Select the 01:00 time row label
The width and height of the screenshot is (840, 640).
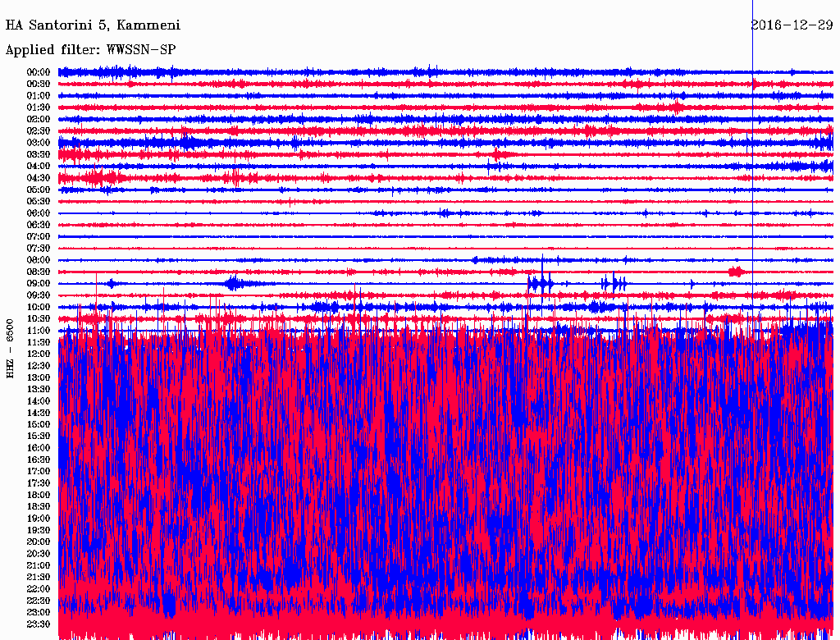39,96
